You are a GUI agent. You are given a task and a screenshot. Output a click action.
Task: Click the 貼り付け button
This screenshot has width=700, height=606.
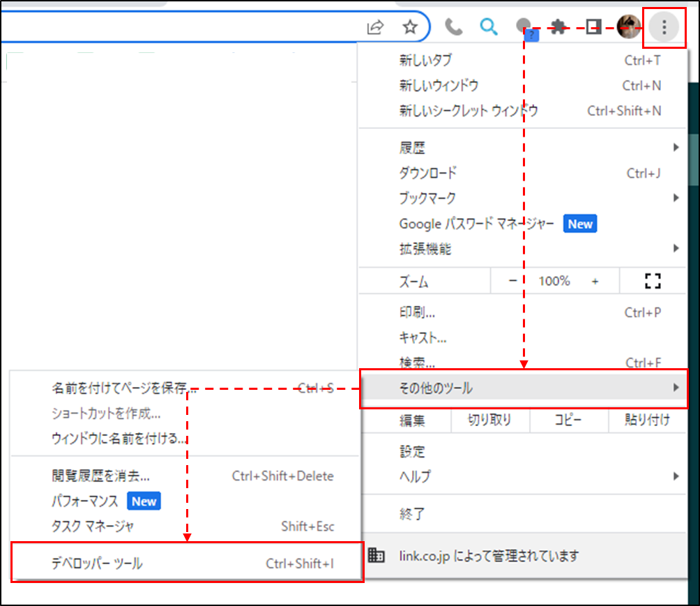click(647, 420)
